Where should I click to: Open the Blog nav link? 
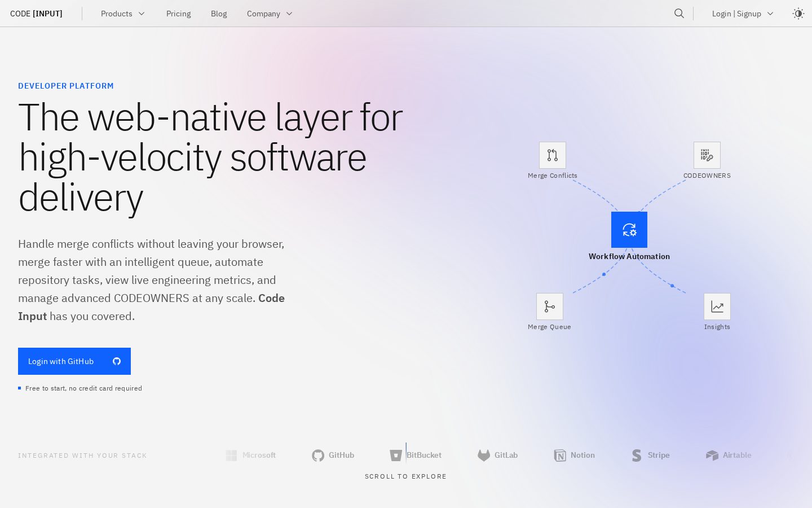pos(219,14)
